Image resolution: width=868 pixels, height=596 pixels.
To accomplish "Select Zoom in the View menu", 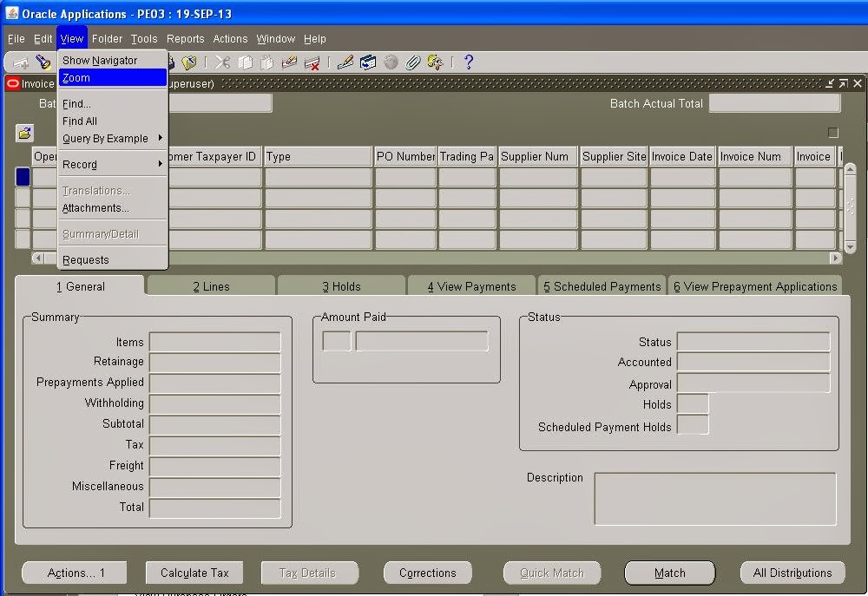I will coord(112,78).
